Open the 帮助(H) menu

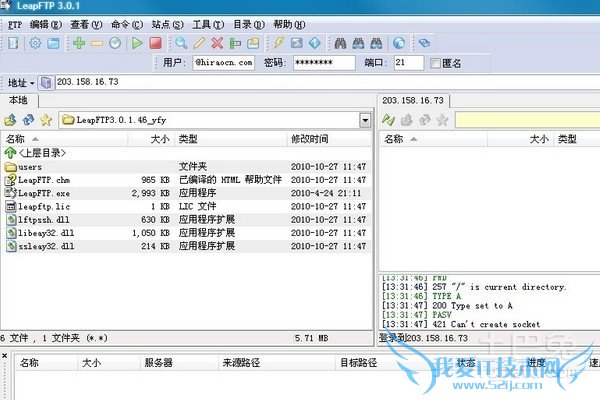[x=289, y=25]
